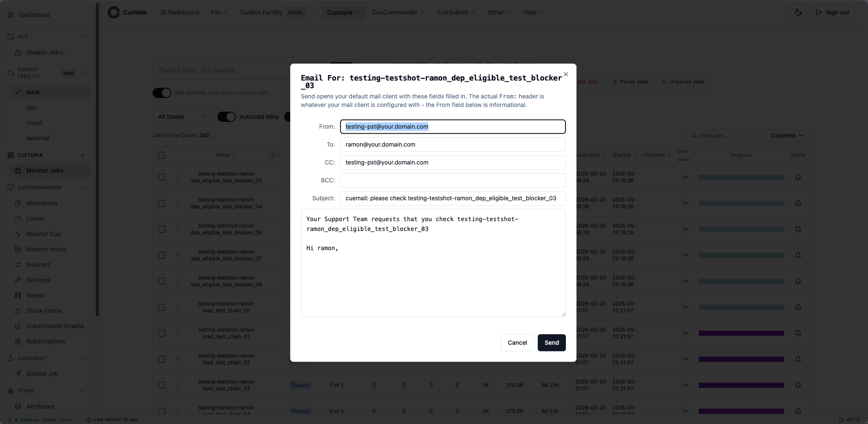Send the email

[x=551, y=343]
